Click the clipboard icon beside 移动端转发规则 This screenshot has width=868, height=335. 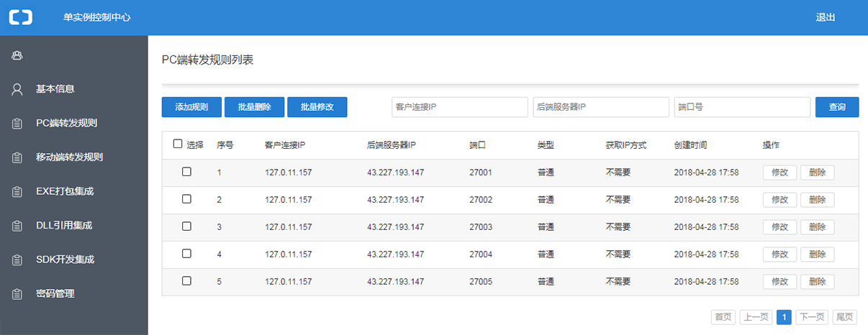(x=18, y=157)
